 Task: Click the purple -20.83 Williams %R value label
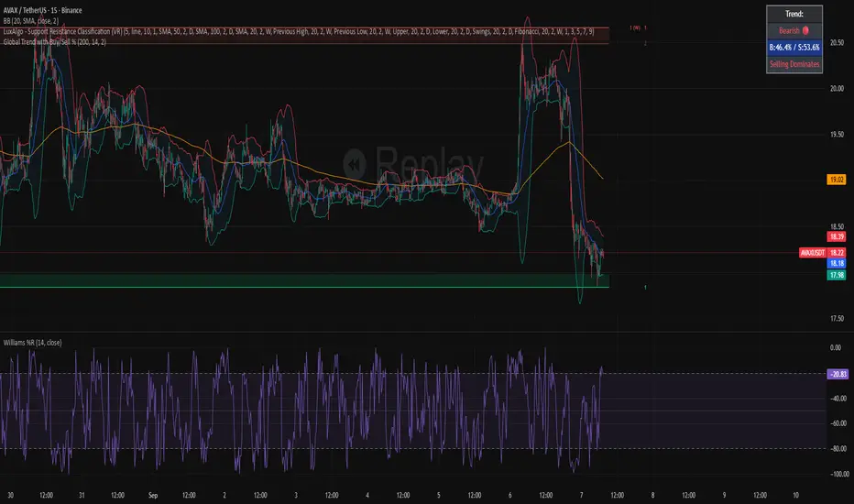coord(838,374)
